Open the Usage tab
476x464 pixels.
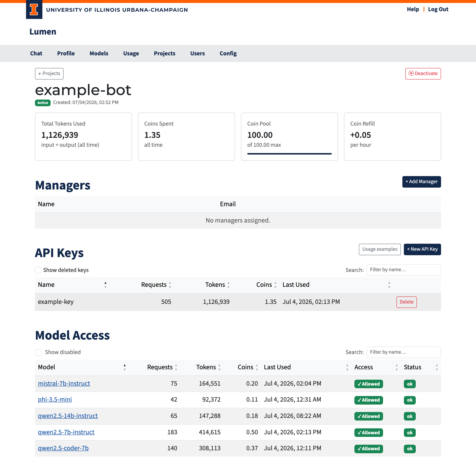tap(131, 53)
